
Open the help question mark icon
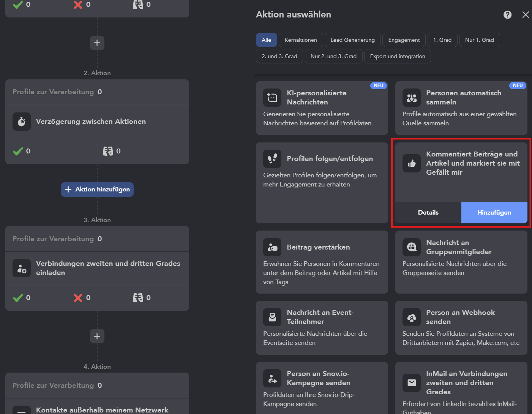click(507, 14)
